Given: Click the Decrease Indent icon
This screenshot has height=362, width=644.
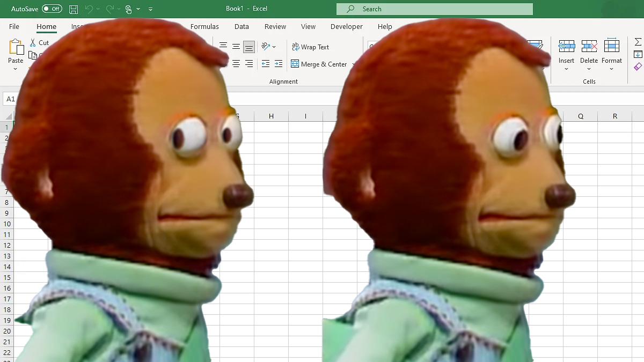Looking at the screenshot, I should click(x=265, y=64).
